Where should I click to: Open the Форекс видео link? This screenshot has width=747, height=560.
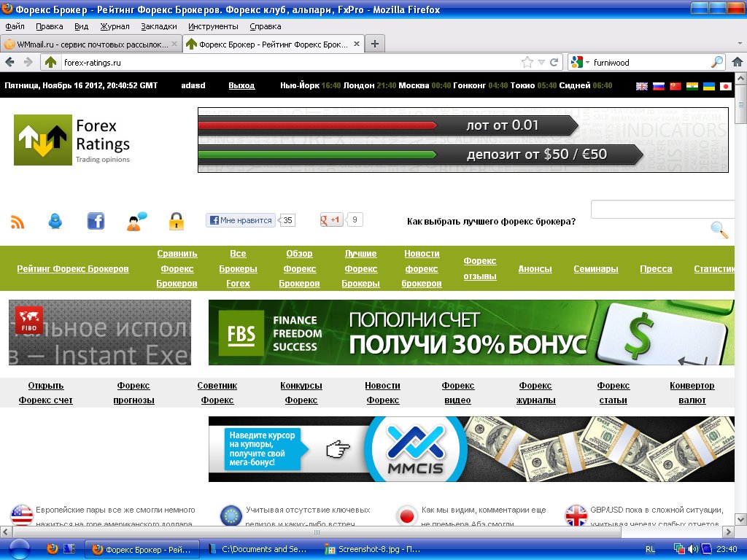coord(457,393)
